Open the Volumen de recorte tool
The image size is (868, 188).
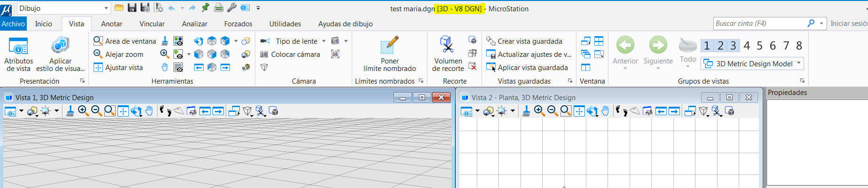point(448,54)
